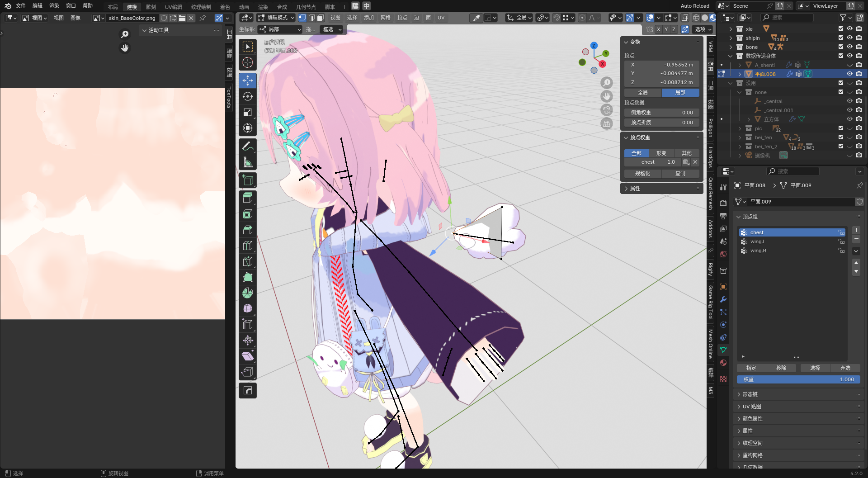Open the 渲染 top menu
868x478 pixels.
(54, 6)
